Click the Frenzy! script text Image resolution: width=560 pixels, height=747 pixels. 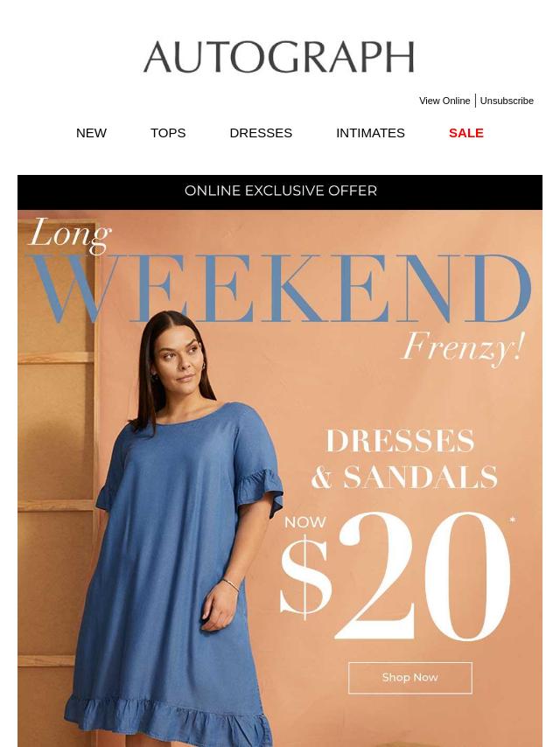464,348
